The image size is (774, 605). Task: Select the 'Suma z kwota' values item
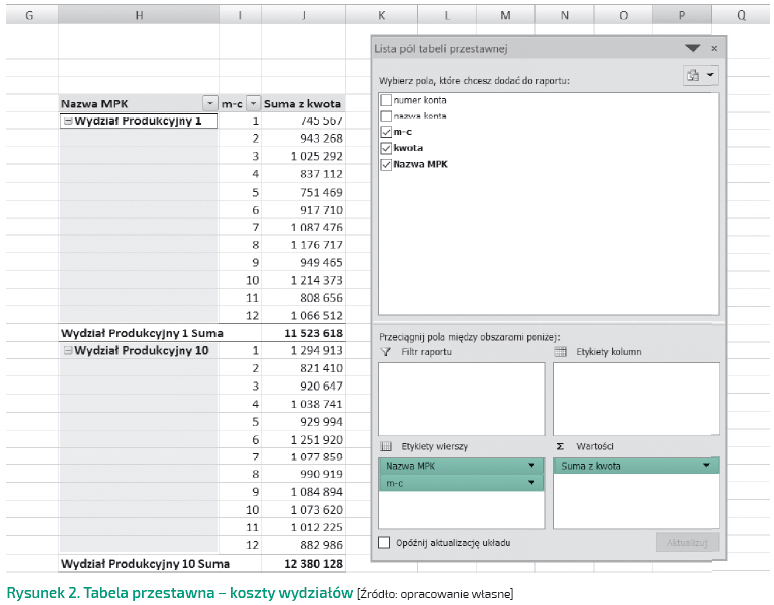tap(636, 465)
